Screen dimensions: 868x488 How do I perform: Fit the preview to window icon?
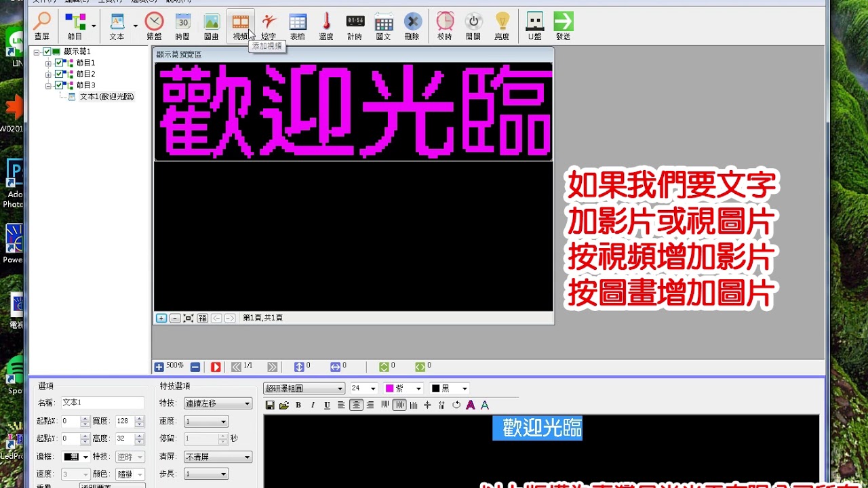tap(189, 318)
